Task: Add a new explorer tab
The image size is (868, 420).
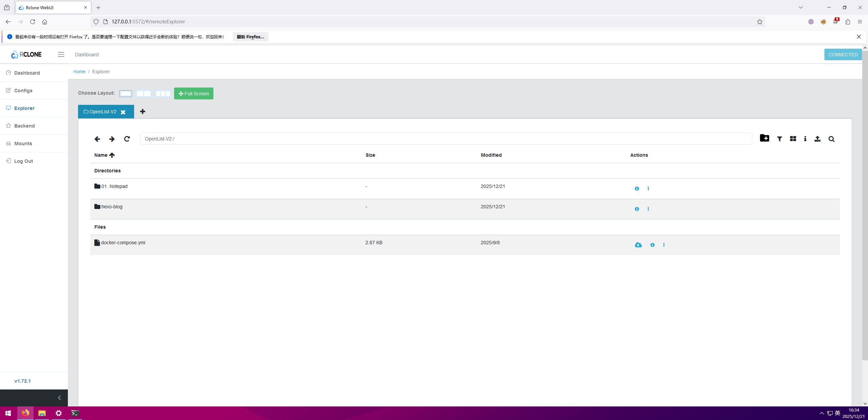Action: pos(143,112)
